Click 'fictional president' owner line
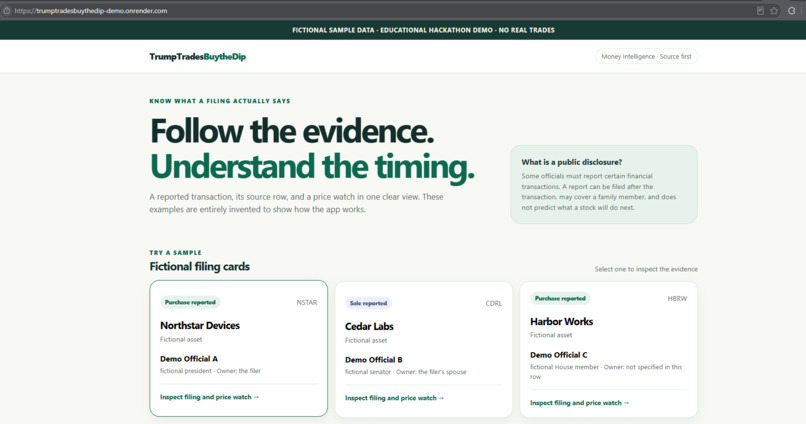The height and width of the screenshot is (424, 806). [210, 371]
